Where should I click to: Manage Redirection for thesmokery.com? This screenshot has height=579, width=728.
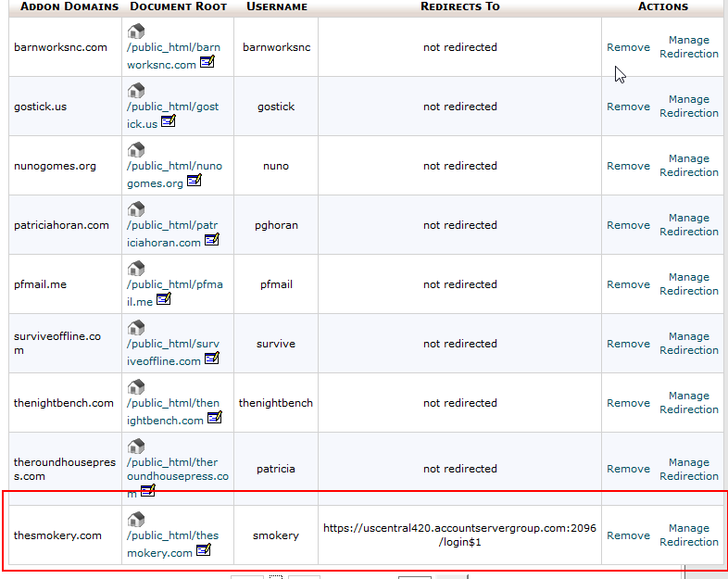(689, 535)
